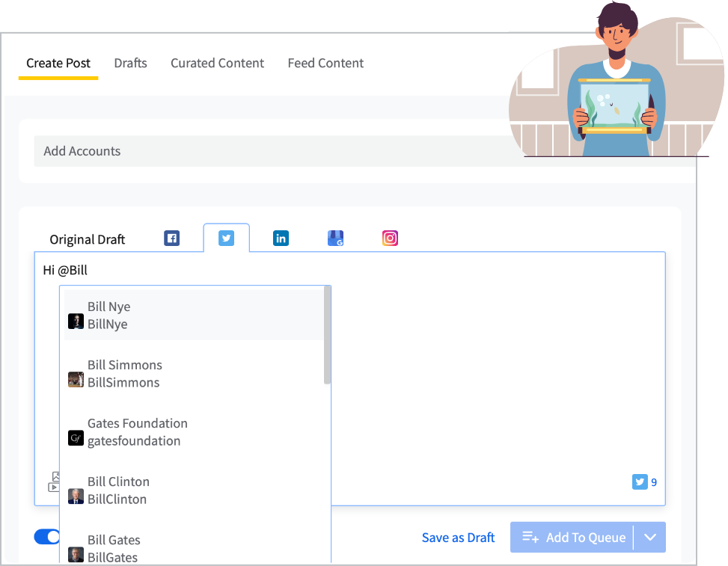The height and width of the screenshot is (566, 728).
Task: Click the Gates Foundation logo avatar
Action: [x=76, y=437]
